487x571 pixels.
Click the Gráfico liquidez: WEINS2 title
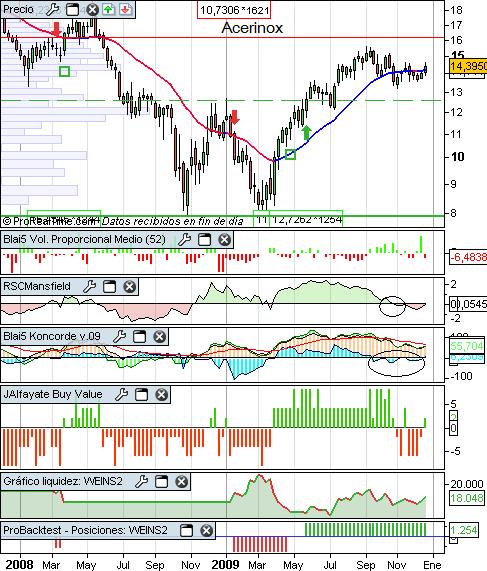pos(63,481)
